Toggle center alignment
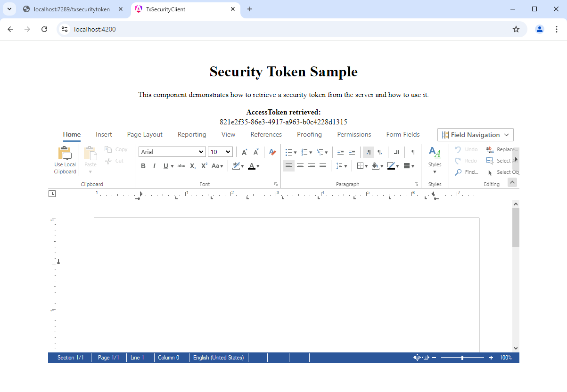 (300, 166)
